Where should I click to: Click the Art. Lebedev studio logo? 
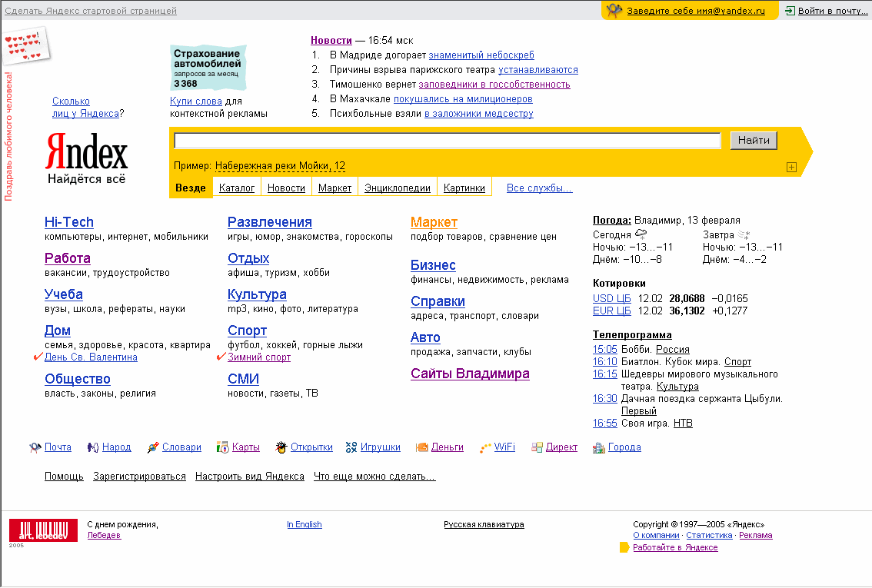(x=43, y=531)
